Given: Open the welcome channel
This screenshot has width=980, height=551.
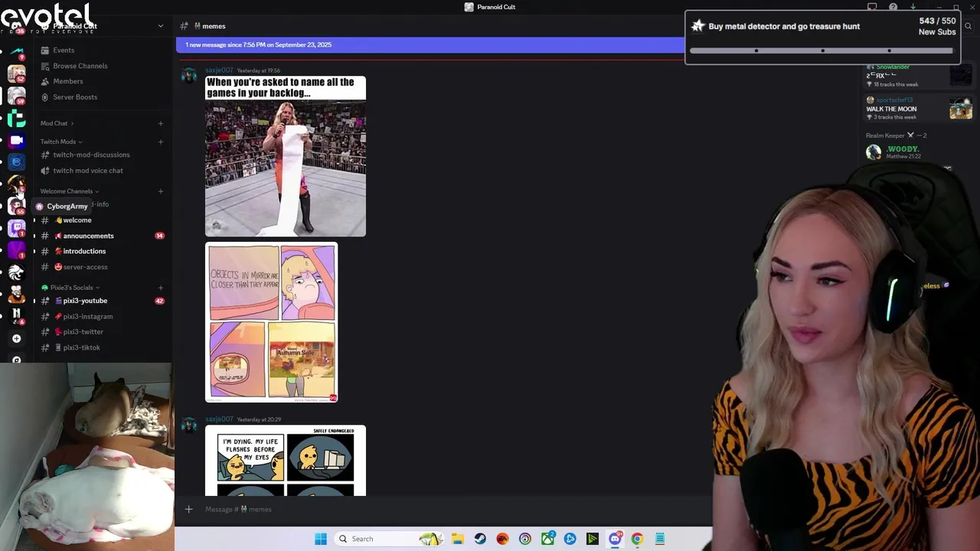Looking at the screenshot, I should click(x=77, y=220).
